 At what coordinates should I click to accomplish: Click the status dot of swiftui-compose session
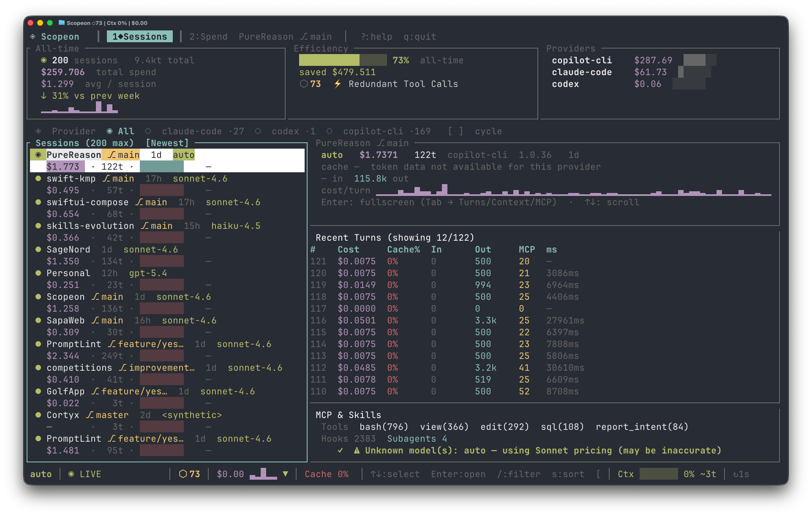38,202
